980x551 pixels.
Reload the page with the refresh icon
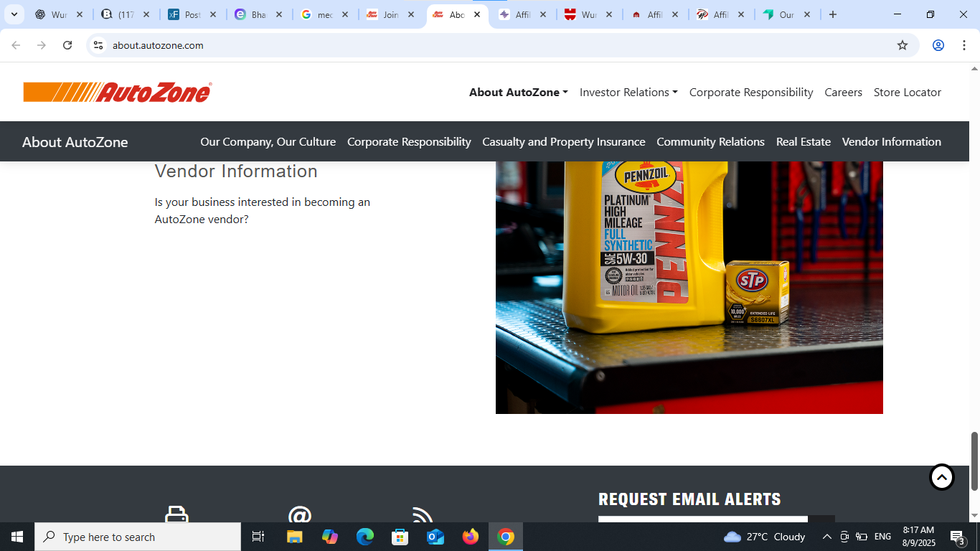tap(67, 45)
